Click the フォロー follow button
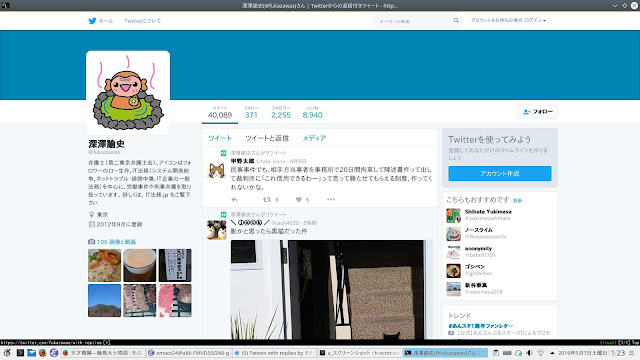This screenshot has height=360, width=640. click(537, 111)
